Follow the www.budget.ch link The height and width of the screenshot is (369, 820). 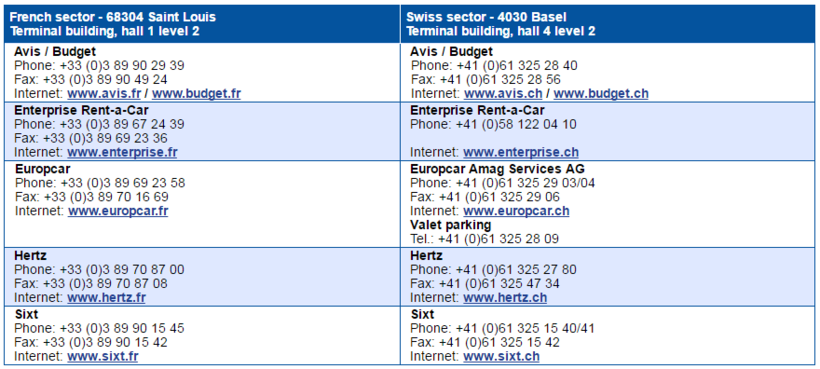(601, 94)
